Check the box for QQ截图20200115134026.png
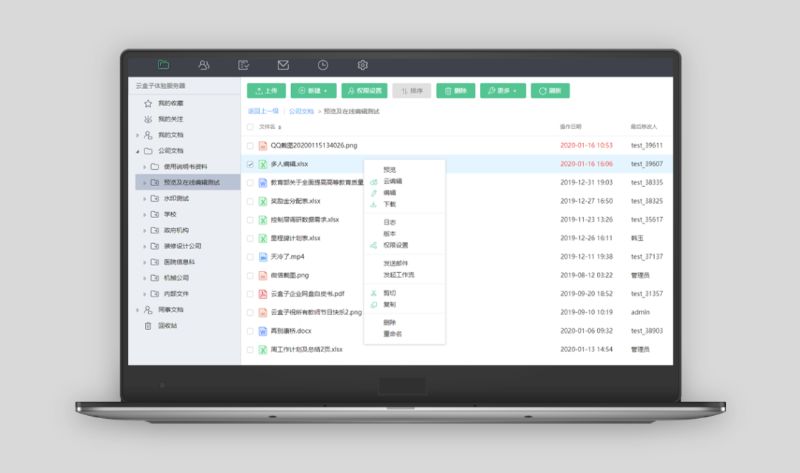This screenshot has width=800, height=473. tap(250, 146)
